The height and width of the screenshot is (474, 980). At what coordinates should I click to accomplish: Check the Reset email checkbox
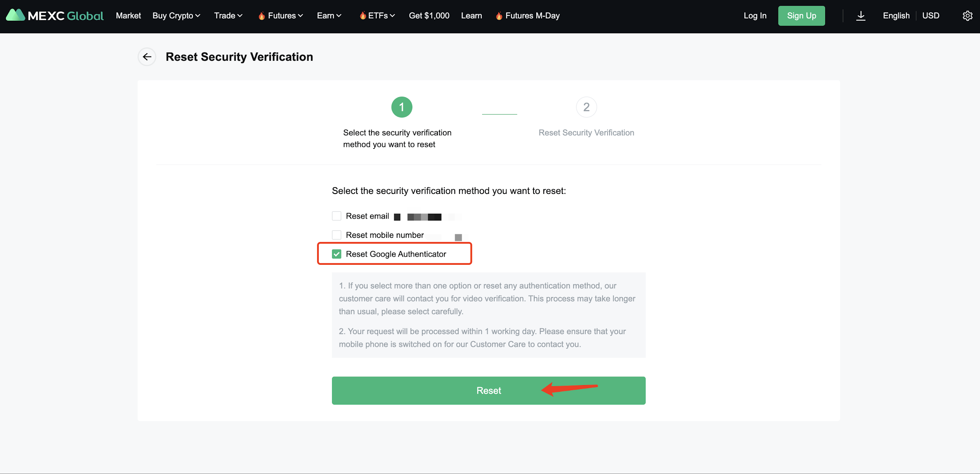pyautogui.click(x=336, y=216)
